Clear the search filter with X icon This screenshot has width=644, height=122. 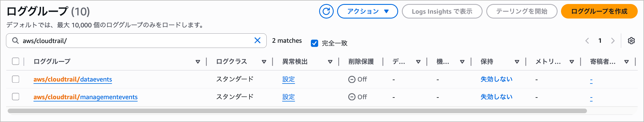tap(257, 40)
